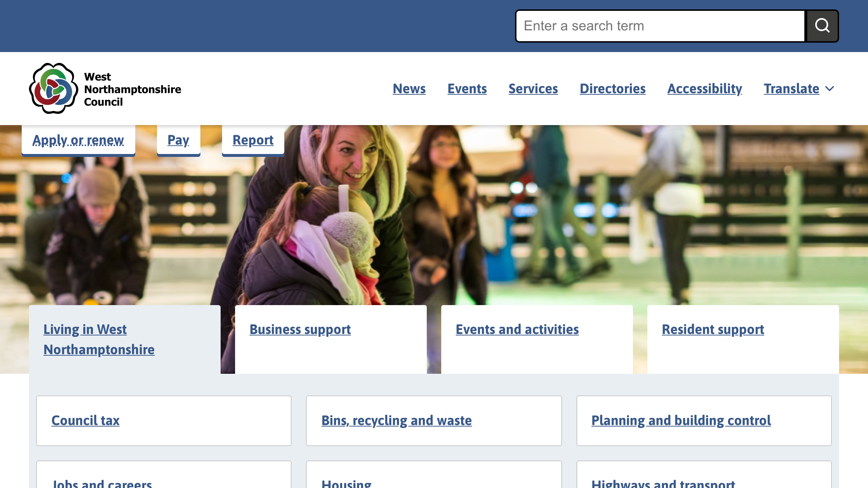This screenshot has width=868, height=488.
Task: Select the Report tab
Action: 253,140
